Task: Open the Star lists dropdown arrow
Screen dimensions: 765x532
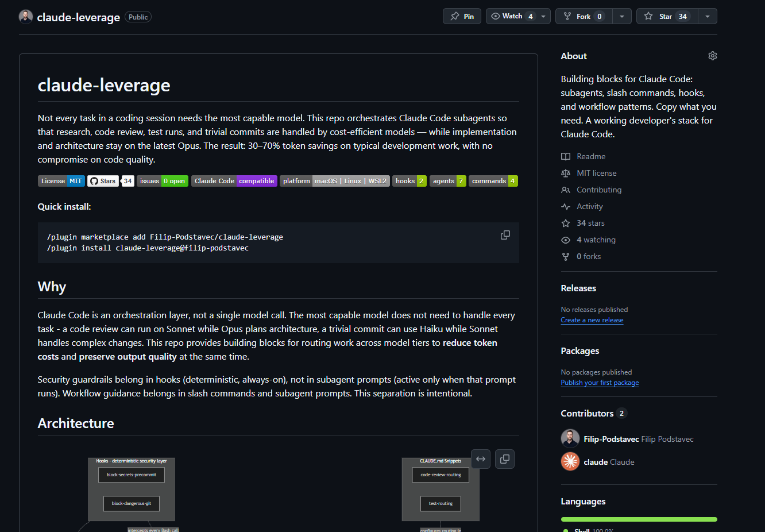Action: (x=708, y=16)
